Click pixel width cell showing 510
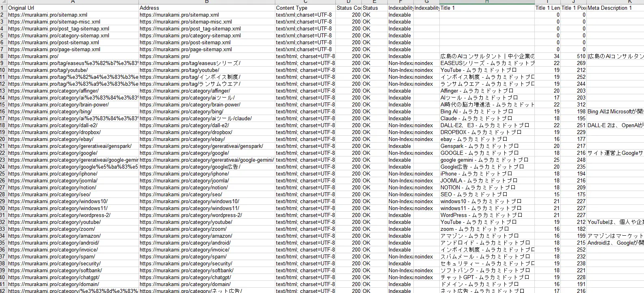Screen dimensions: 644x293 (x=573, y=56)
